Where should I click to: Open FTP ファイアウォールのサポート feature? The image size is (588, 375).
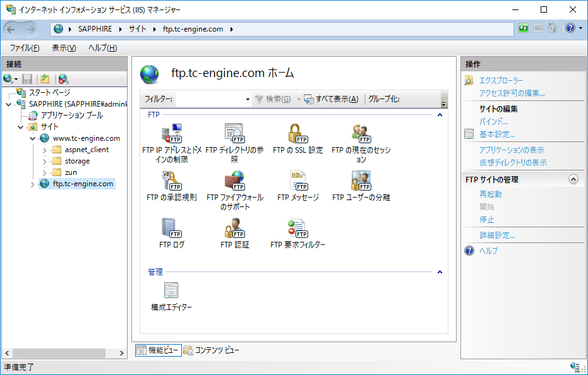pos(235,191)
